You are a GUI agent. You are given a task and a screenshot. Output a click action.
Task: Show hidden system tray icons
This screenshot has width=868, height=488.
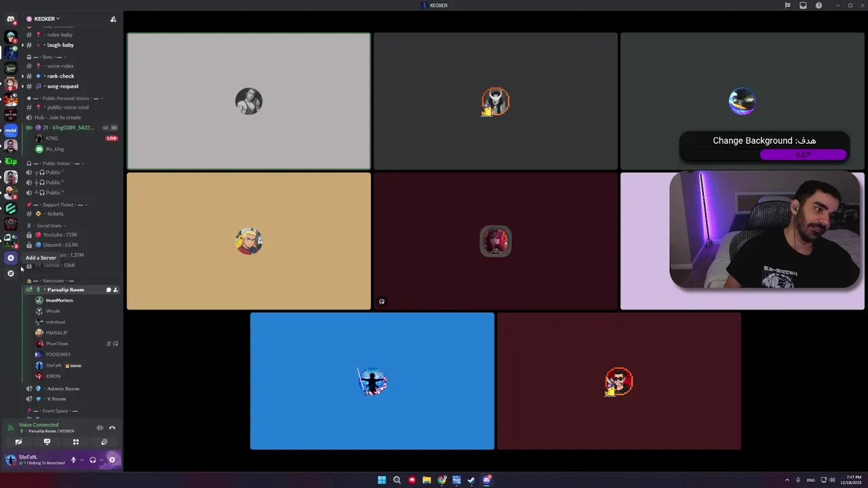click(x=787, y=480)
